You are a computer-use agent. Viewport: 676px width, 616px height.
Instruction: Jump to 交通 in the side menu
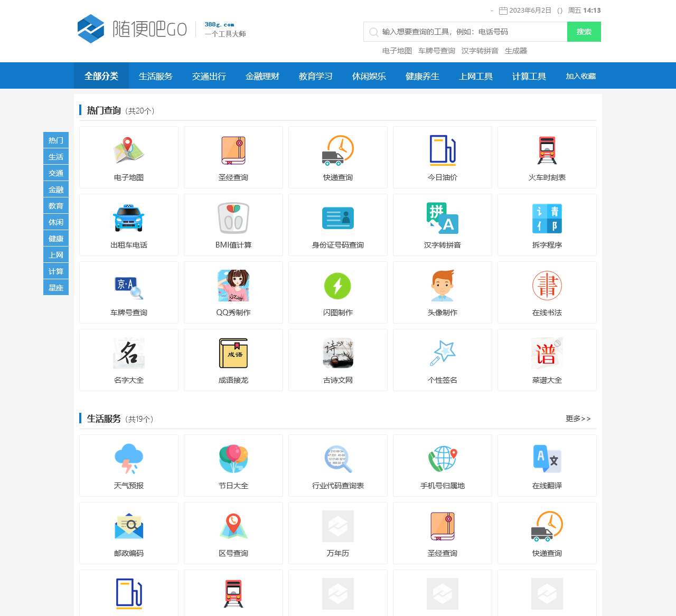pos(56,173)
